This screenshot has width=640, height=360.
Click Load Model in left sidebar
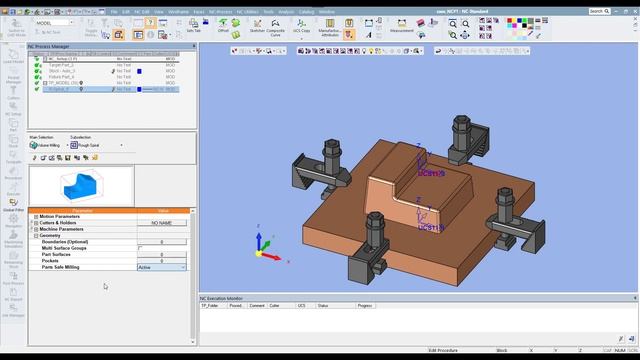pyautogui.click(x=13, y=56)
